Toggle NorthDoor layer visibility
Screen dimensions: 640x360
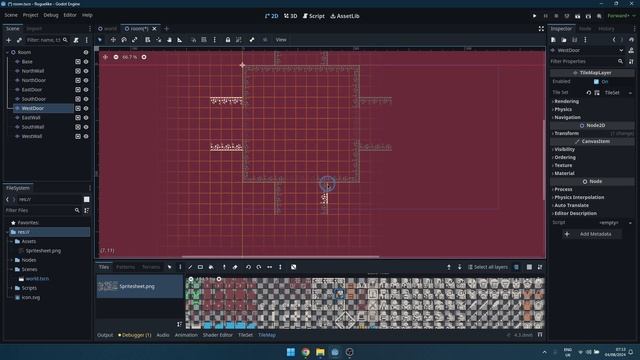pos(86,80)
